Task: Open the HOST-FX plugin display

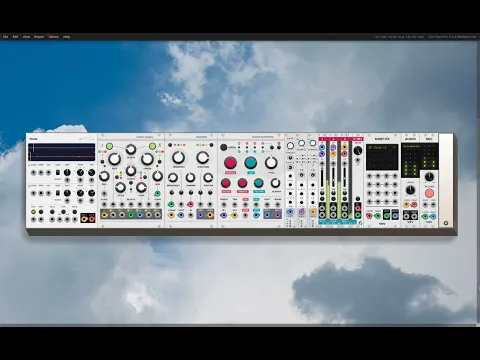Action: tap(382, 157)
